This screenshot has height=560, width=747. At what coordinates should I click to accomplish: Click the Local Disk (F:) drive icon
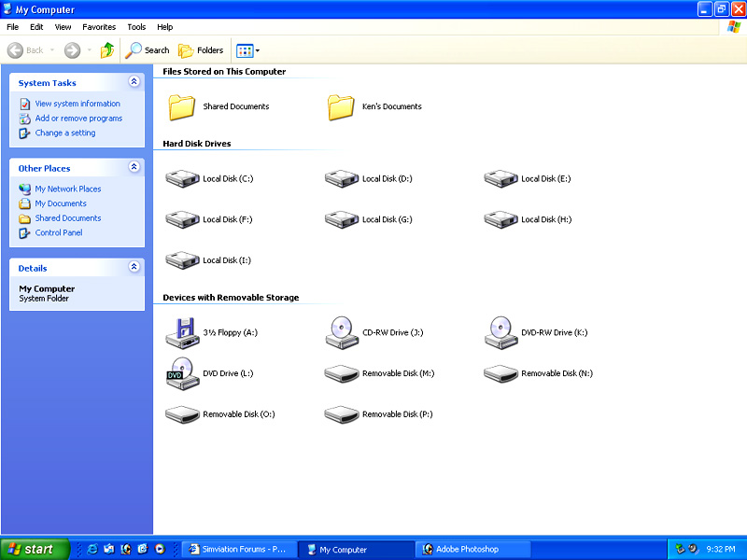(182, 219)
